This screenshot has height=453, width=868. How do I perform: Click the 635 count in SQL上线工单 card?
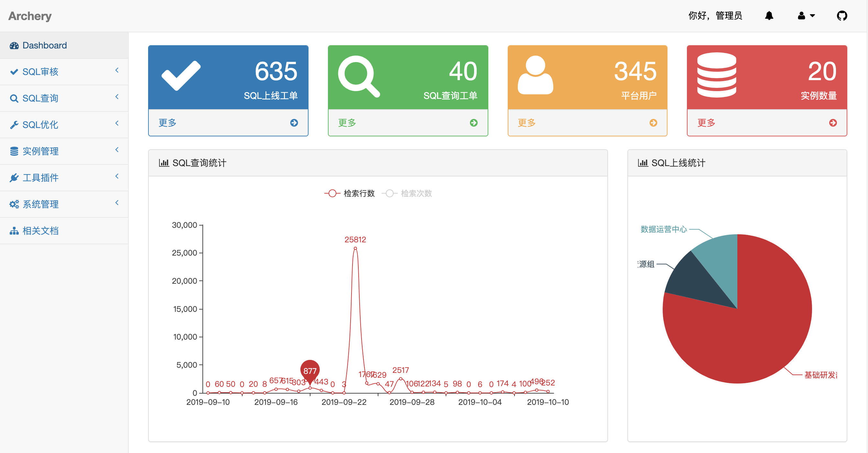click(x=276, y=71)
